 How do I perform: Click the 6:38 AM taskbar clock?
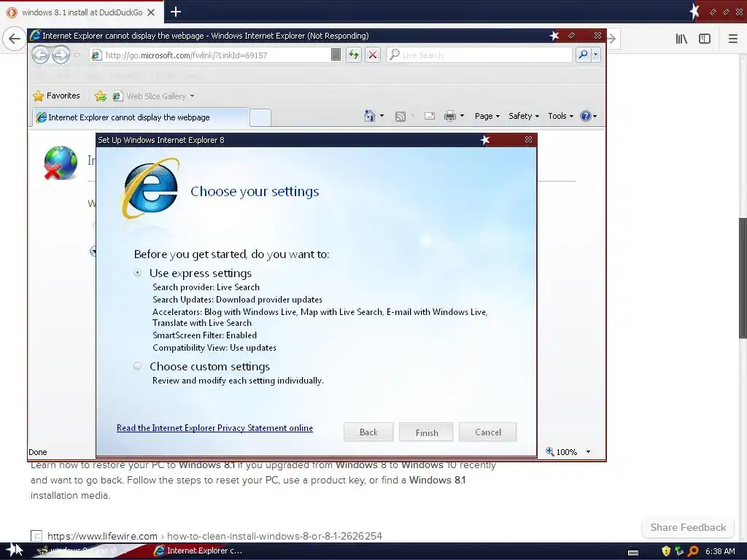720,551
